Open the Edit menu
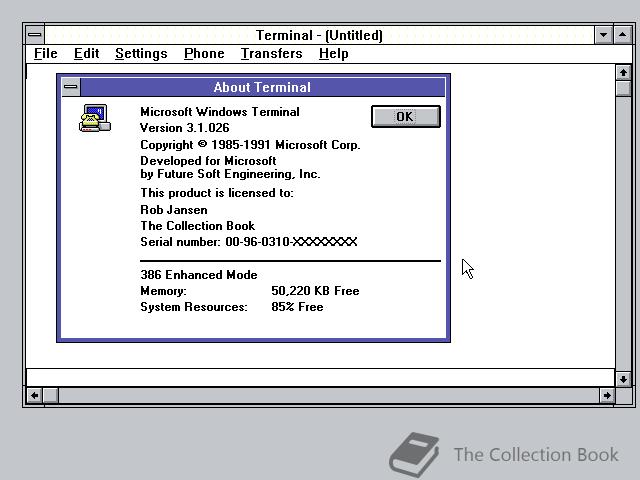The image size is (640, 480). pos(87,53)
